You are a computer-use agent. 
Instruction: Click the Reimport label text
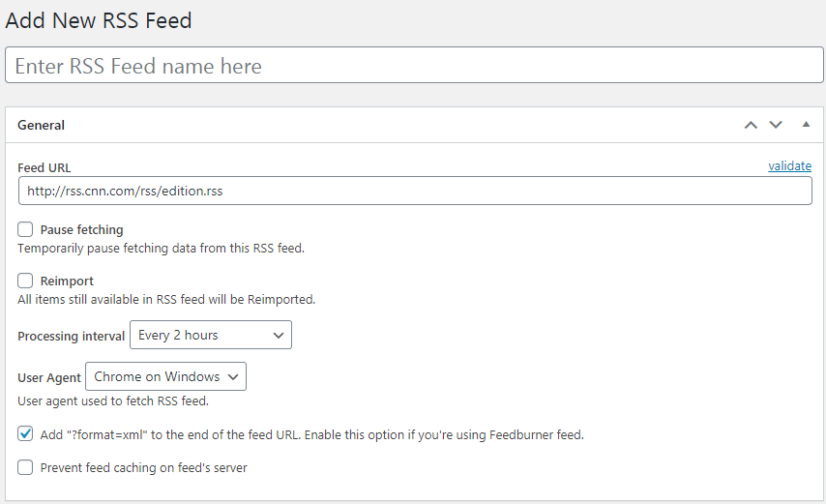tap(67, 282)
